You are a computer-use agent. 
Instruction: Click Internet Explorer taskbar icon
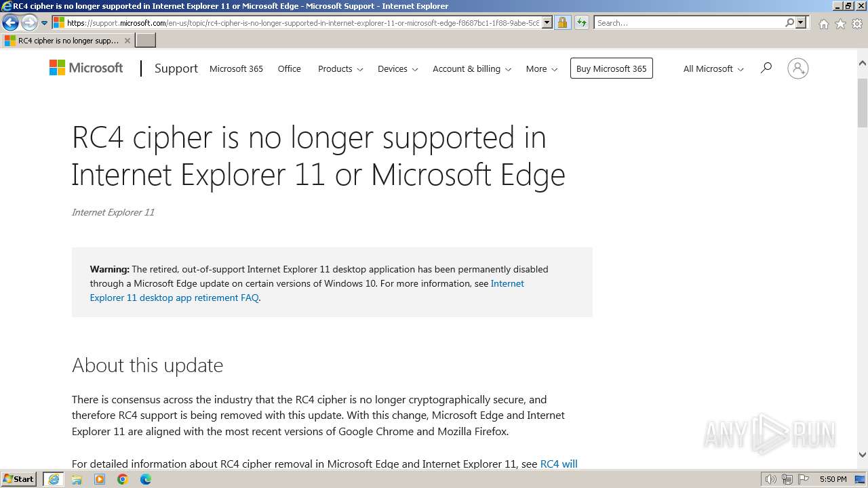tap(54, 479)
